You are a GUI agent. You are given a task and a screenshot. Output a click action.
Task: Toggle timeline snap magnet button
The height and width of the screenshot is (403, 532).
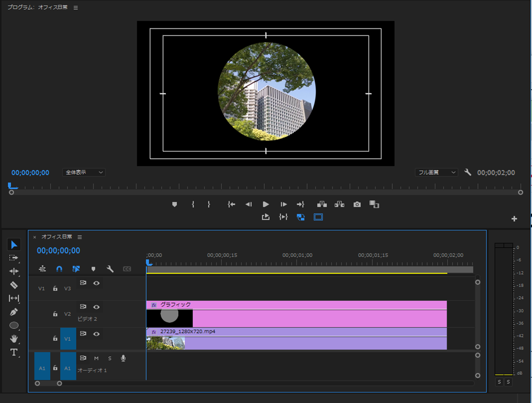click(59, 269)
